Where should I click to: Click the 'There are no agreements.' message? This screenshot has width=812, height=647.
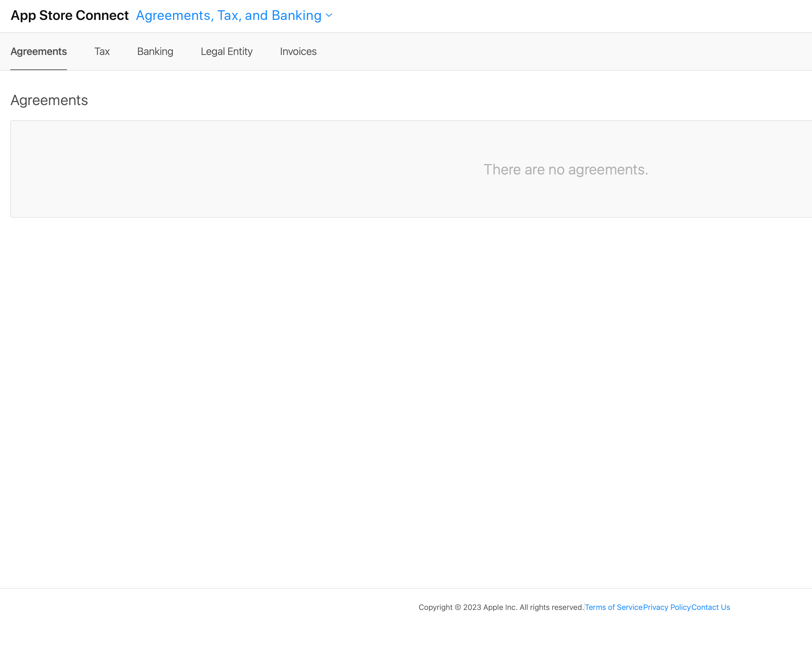(566, 170)
